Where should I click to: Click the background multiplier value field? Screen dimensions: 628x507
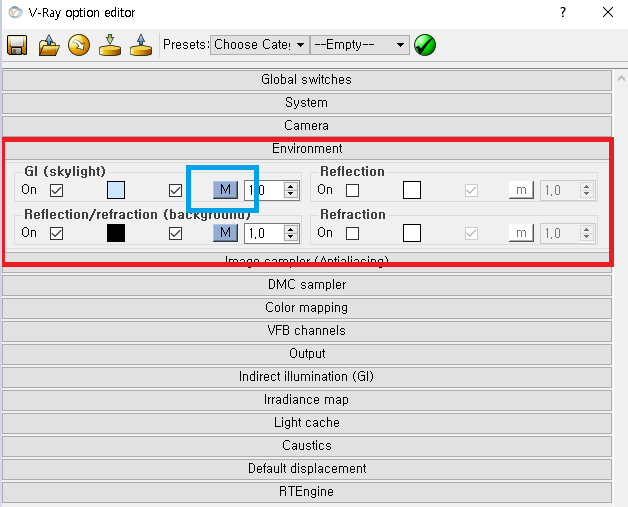pyautogui.click(x=264, y=233)
